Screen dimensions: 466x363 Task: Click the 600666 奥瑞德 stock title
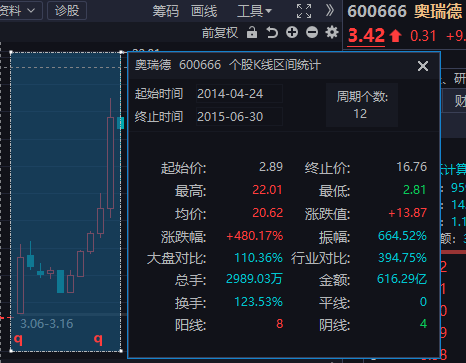click(405, 11)
